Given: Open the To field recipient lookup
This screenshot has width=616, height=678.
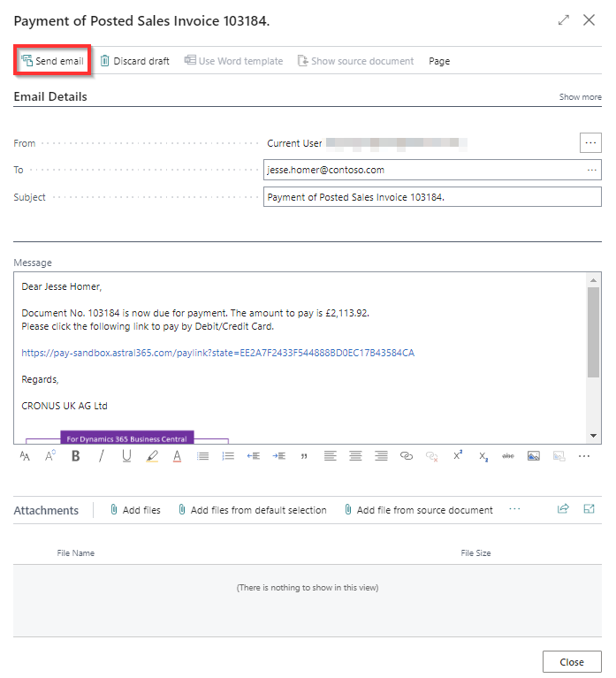Looking at the screenshot, I should point(592,170).
